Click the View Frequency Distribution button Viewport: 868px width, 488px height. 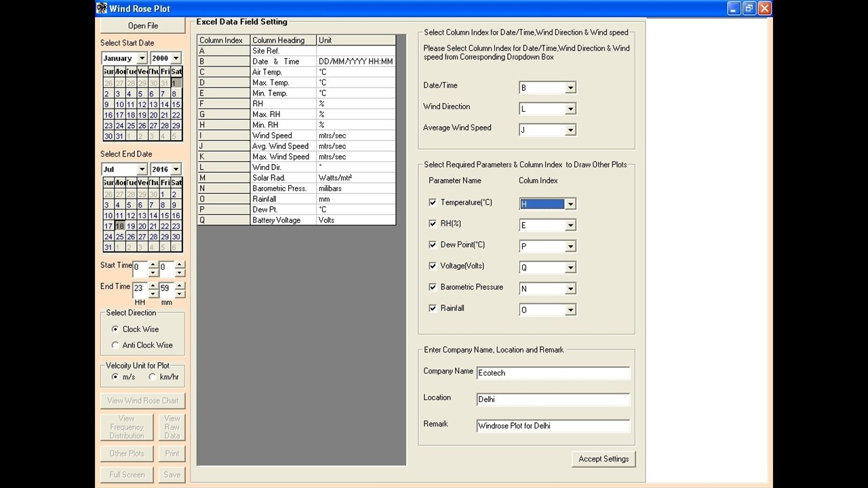coord(127,427)
